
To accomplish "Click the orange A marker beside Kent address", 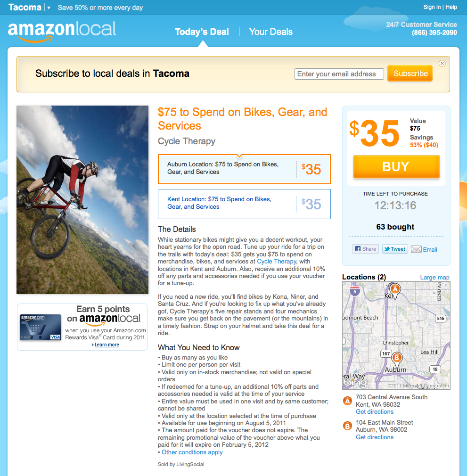I will click(x=347, y=401).
